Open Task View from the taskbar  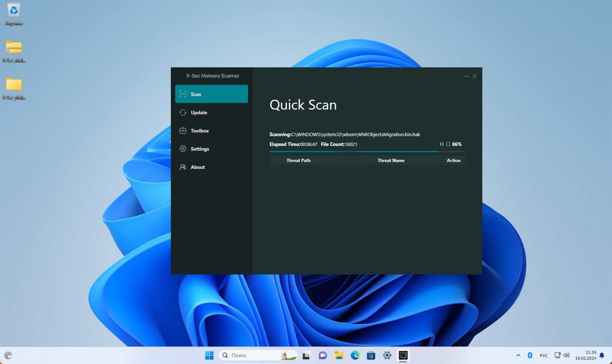pyautogui.click(x=306, y=355)
